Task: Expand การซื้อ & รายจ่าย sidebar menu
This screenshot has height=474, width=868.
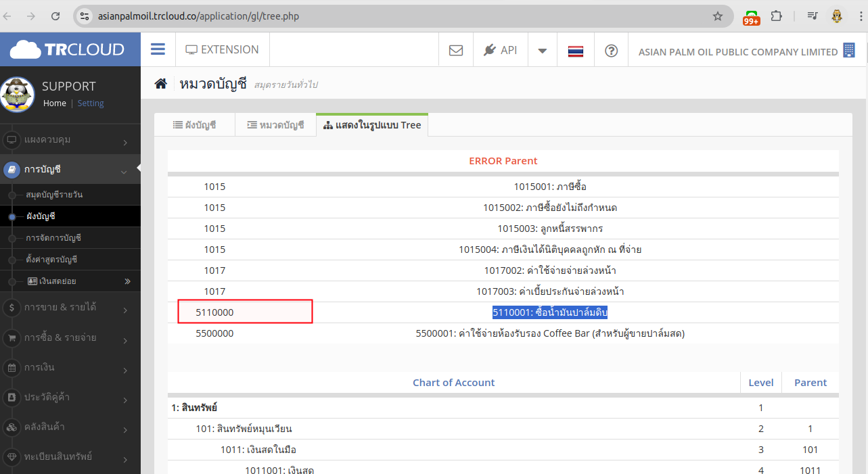Action: point(70,338)
